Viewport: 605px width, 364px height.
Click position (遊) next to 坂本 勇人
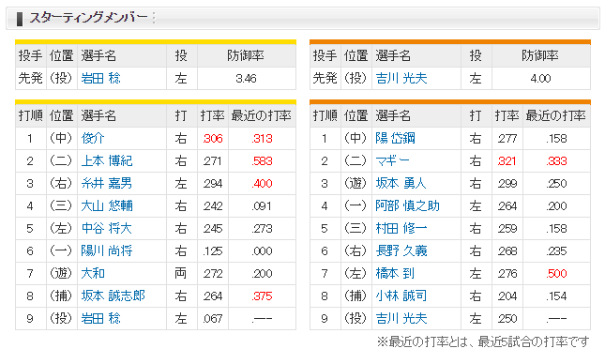[x=355, y=183]
